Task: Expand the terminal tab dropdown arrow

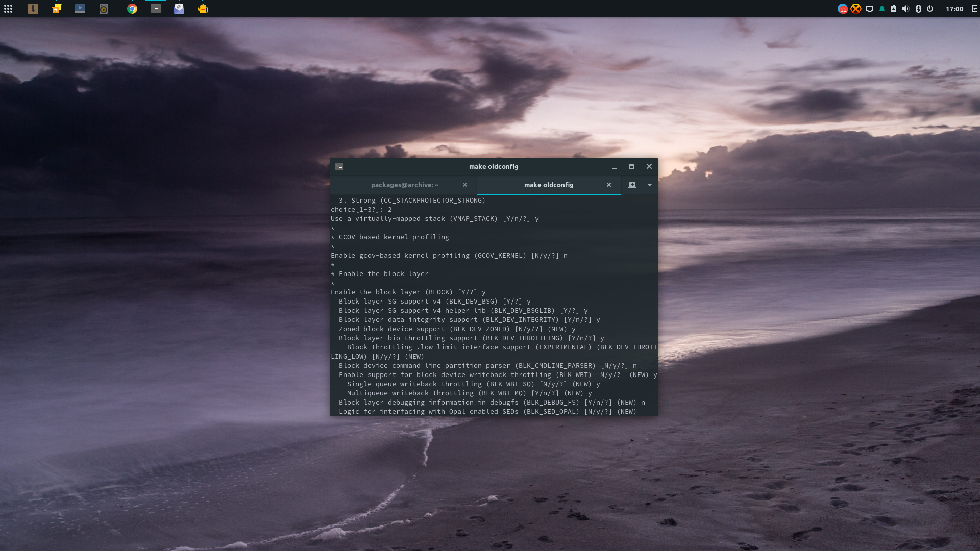Action: click(x=650, y=185)
